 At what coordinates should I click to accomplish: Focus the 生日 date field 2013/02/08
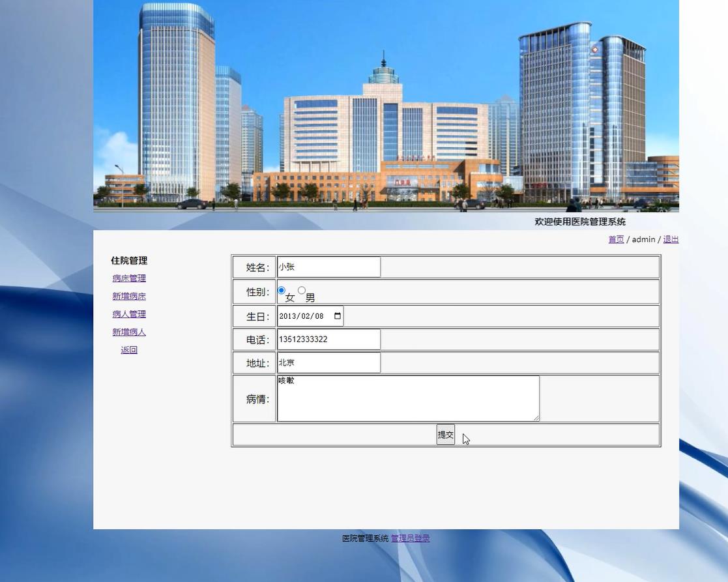[x=311, y=316]
